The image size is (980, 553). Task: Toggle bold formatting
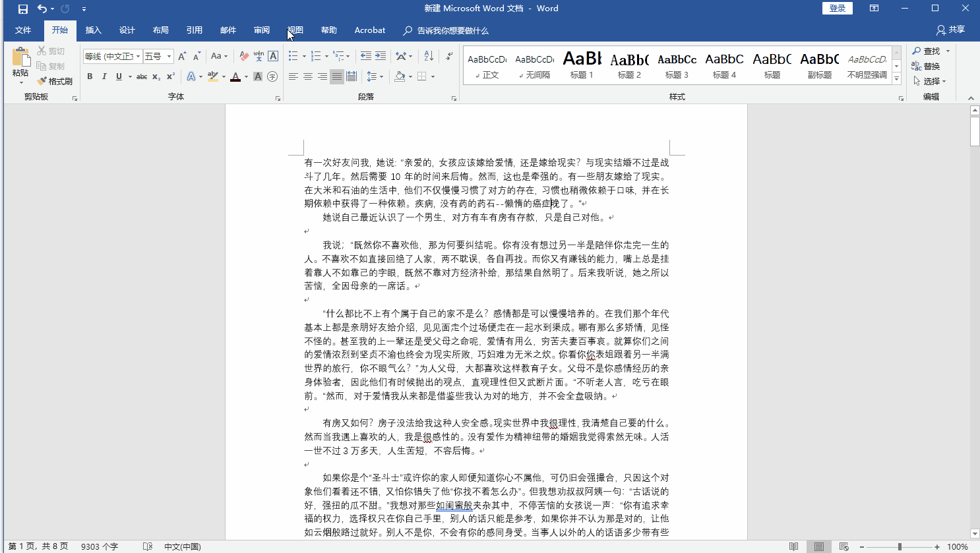[90, 76]
